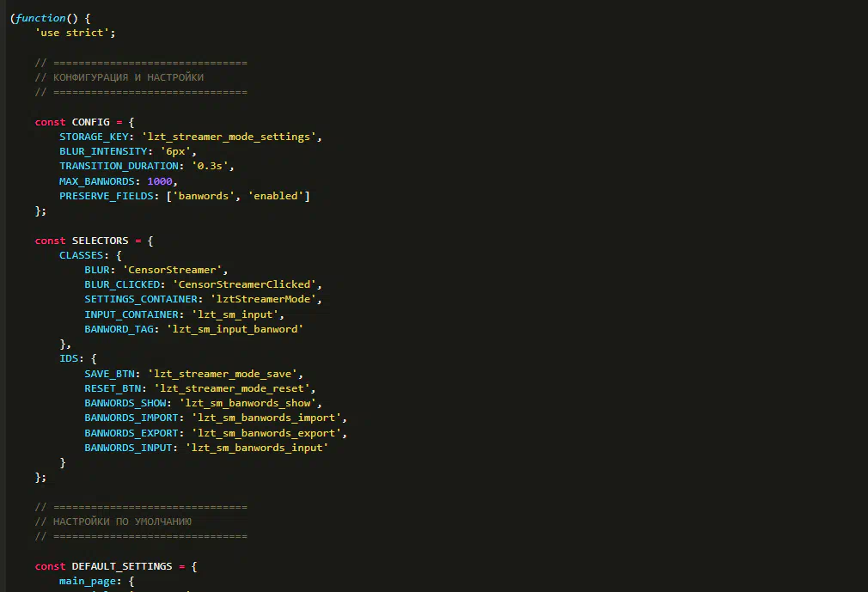
Task: Click the BANWORDS_EXPORT property key
Action: point(133,433)
